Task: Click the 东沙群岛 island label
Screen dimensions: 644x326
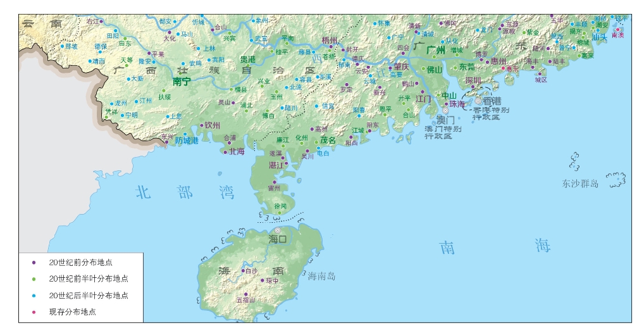Action: click(x=580, y=184)
